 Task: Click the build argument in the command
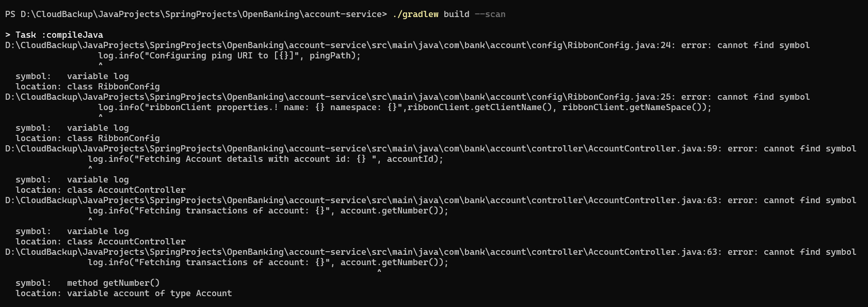pos(457,14)
